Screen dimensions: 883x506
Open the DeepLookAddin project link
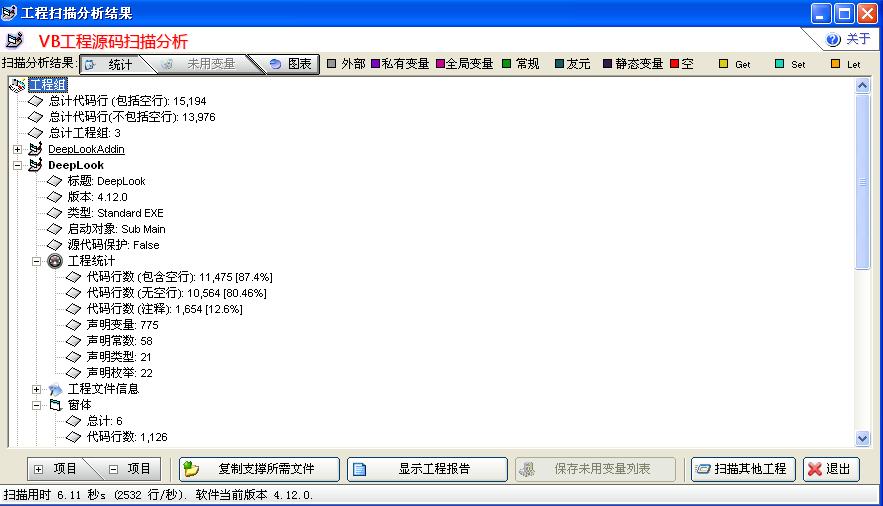pos(86,149)
